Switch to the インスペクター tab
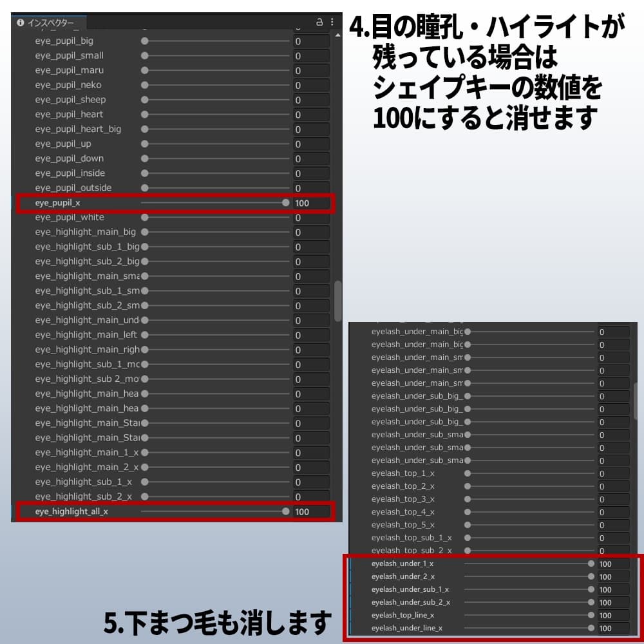The height and width of the screenshot is (644, 644). click(52, 21)
